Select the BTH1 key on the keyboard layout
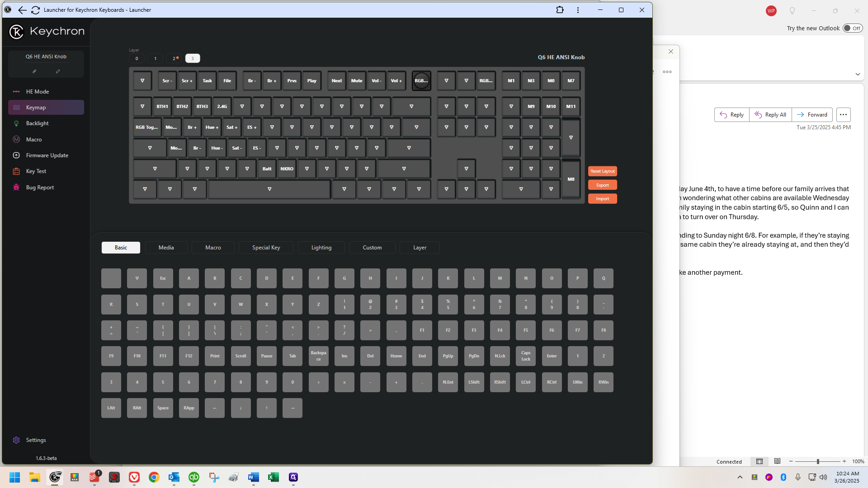This screenshot has height=488, width=868. coord(162,107)
